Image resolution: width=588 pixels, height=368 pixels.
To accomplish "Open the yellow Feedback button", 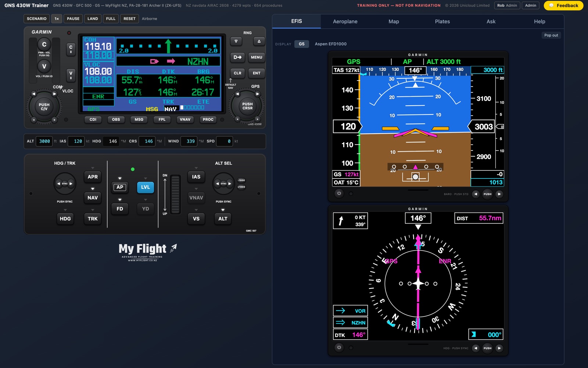I will [x=563, y=6].
